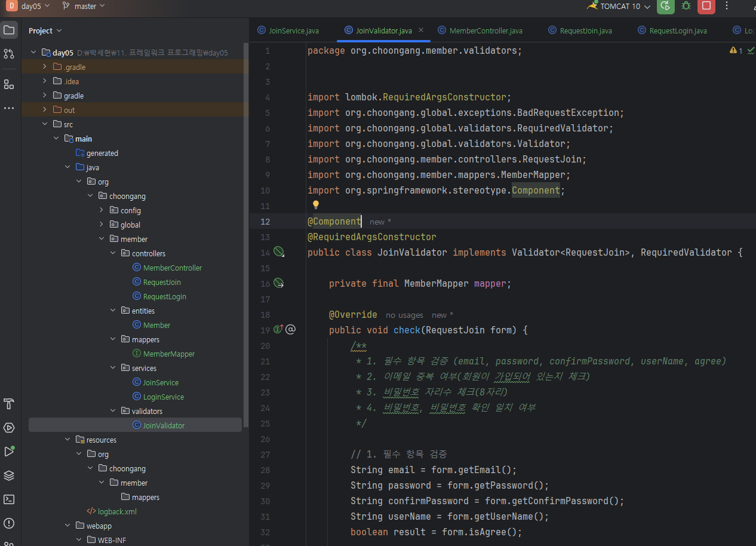Place cursor on @RequiredArgsConstructor annotation
Image resolution: width=756 pixels, height=546 pixels.
point(372,237)
